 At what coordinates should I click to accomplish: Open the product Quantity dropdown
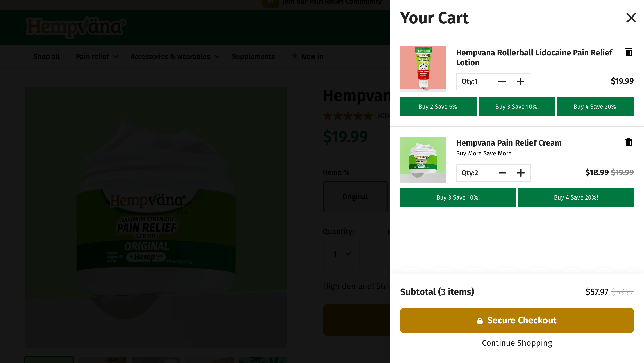341,254
